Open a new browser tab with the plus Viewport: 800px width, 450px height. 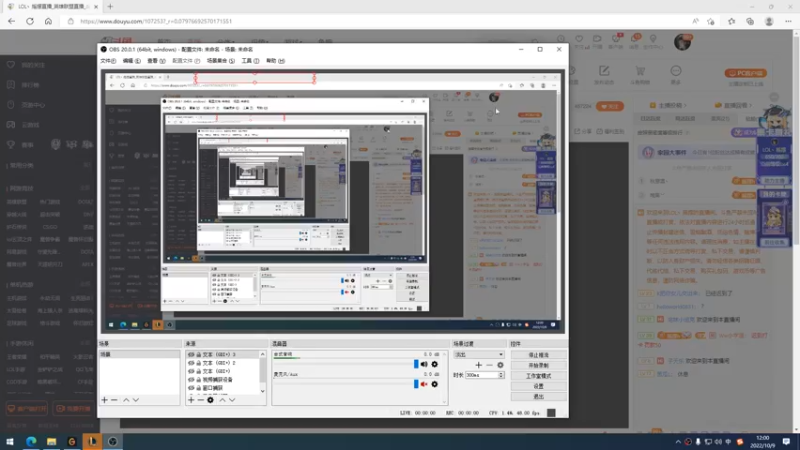[x=110, y=7]
